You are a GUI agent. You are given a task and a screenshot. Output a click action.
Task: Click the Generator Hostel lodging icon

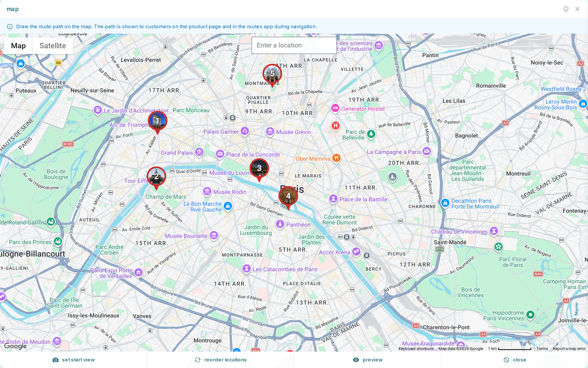(x=335, y=108)
